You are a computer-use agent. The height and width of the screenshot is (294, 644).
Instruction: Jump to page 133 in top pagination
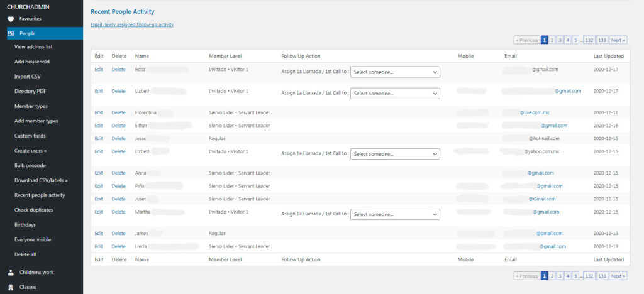tap(602, 40)
